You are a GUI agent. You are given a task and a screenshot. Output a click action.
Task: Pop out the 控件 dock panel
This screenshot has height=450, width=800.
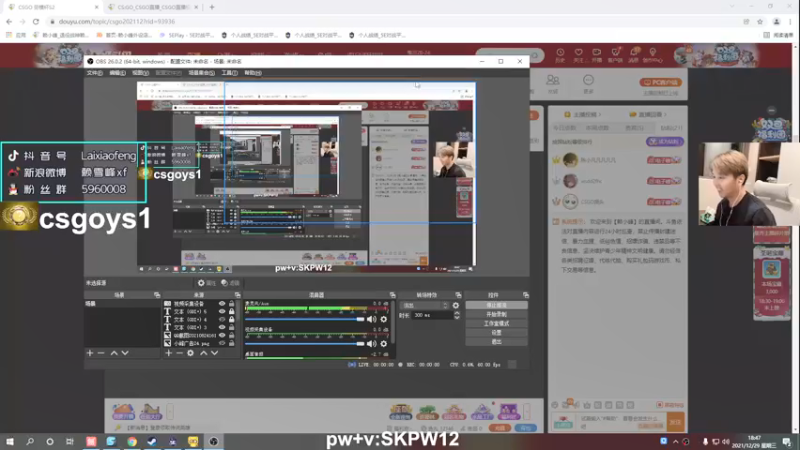526,295
